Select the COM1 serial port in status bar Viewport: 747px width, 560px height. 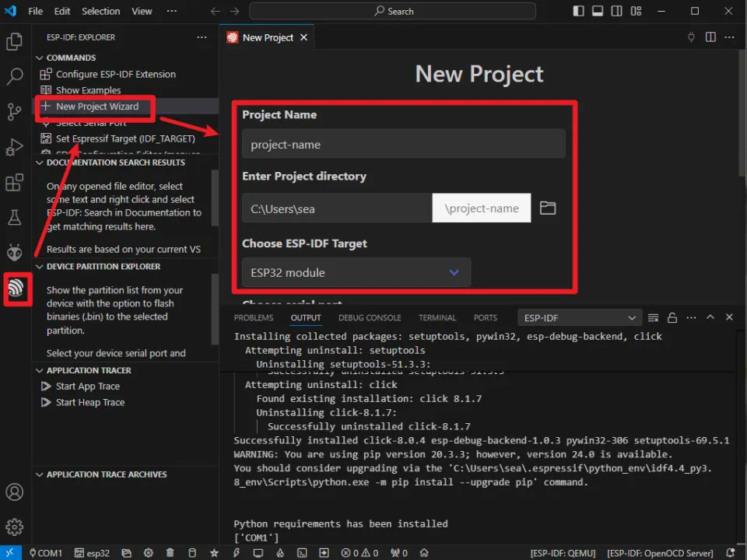46,553
